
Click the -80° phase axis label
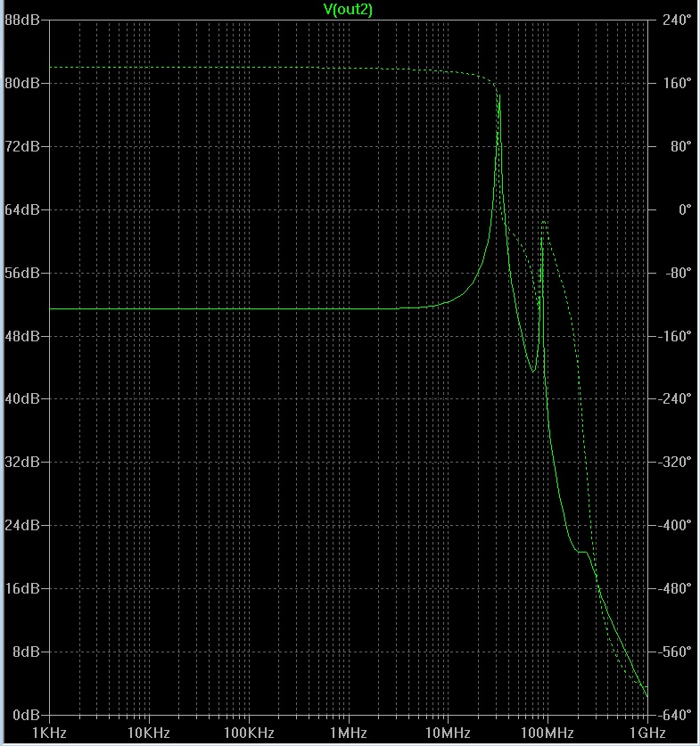coord(678,273)
